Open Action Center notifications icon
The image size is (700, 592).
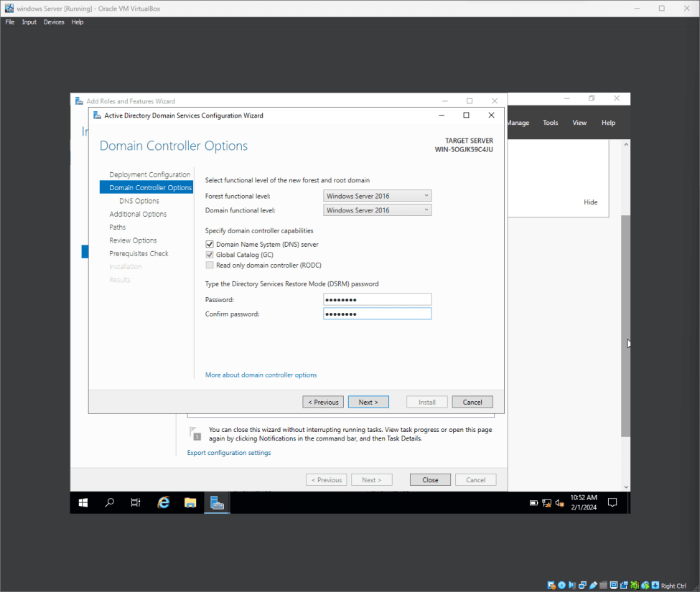(x=612, y=503)
